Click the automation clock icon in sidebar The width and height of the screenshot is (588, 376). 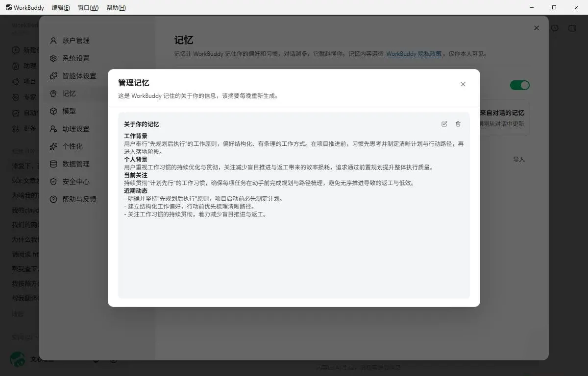16,113
